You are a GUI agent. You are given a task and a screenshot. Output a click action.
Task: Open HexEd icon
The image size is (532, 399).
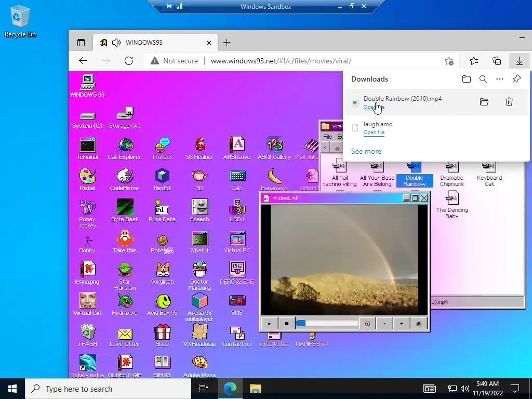tap(162, 179)
